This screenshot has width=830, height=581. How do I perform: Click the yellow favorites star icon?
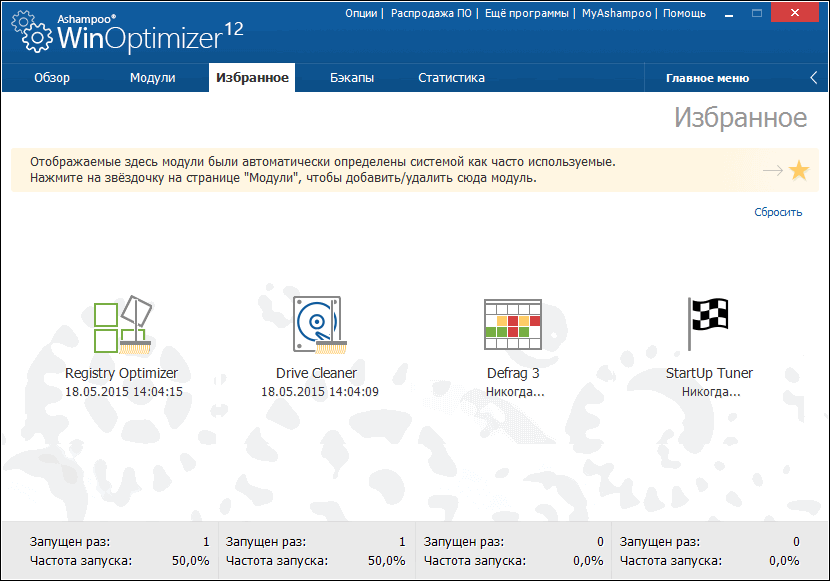click(799, 170)
